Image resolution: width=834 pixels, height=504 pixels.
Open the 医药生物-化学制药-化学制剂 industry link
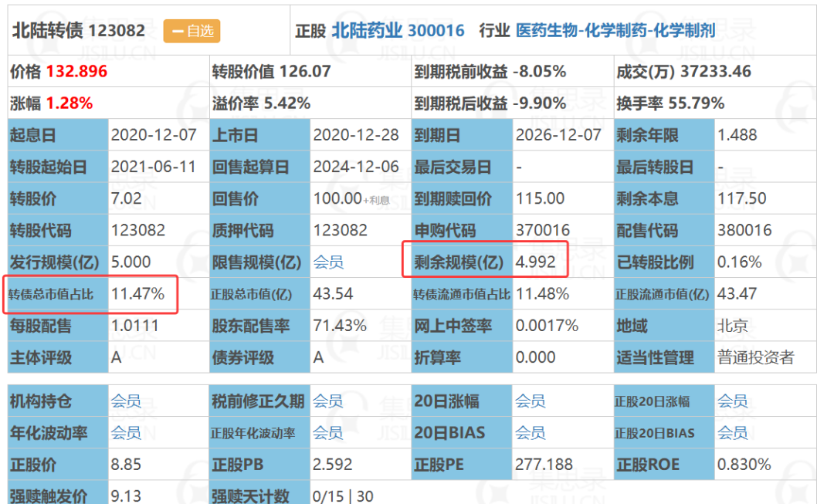point(615,30)
